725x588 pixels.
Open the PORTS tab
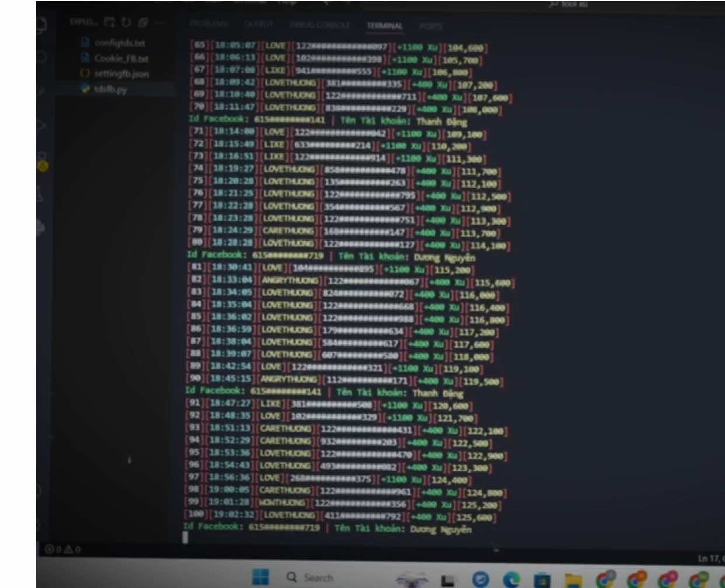click(431, 26)
